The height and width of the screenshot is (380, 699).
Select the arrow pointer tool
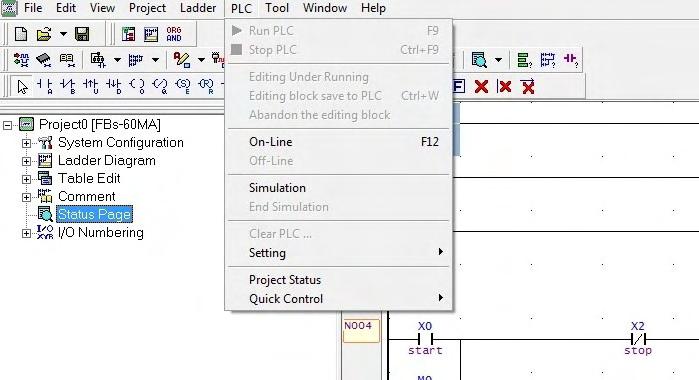coord(22,86)
